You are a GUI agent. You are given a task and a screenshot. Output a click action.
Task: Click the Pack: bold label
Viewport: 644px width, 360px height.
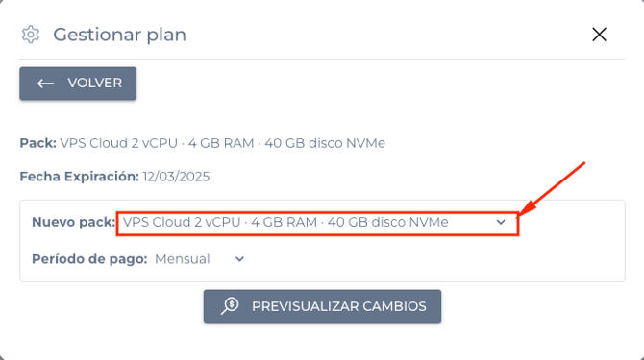[x=38, y=143]
